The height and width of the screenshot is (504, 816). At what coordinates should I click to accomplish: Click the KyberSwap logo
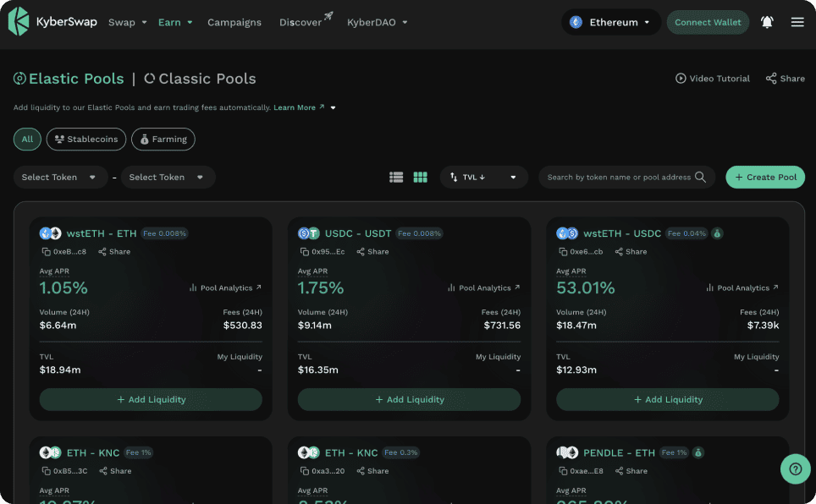click(x=52, y=22)
